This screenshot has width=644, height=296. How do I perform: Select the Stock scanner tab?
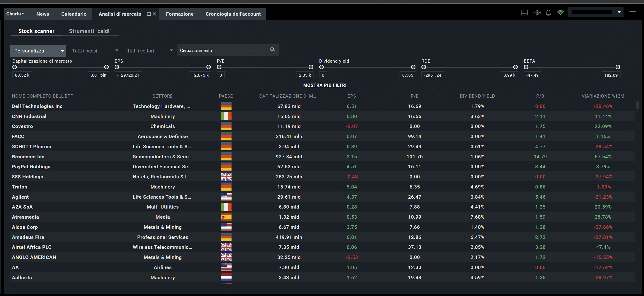coord(36,31)
